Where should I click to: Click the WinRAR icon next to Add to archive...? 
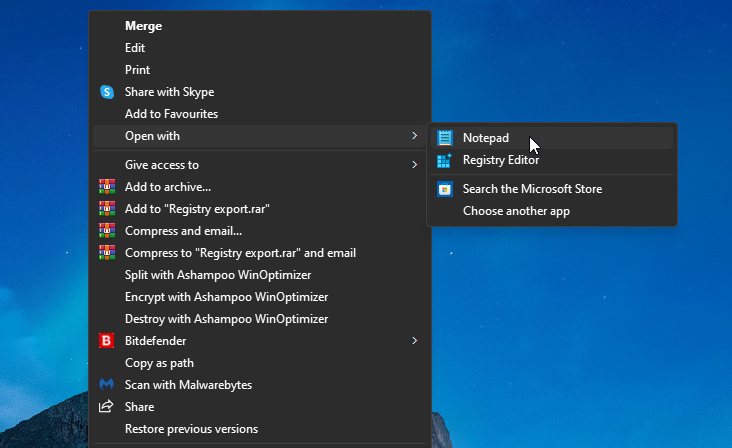(107, 187)
